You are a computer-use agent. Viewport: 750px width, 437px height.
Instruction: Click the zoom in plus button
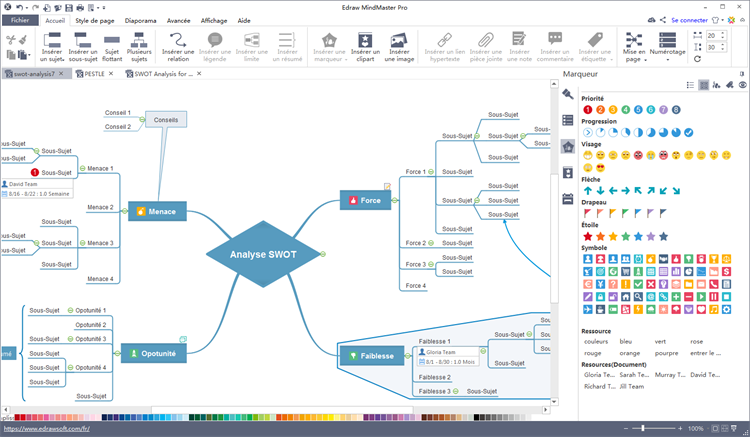[x=680, y=428]
